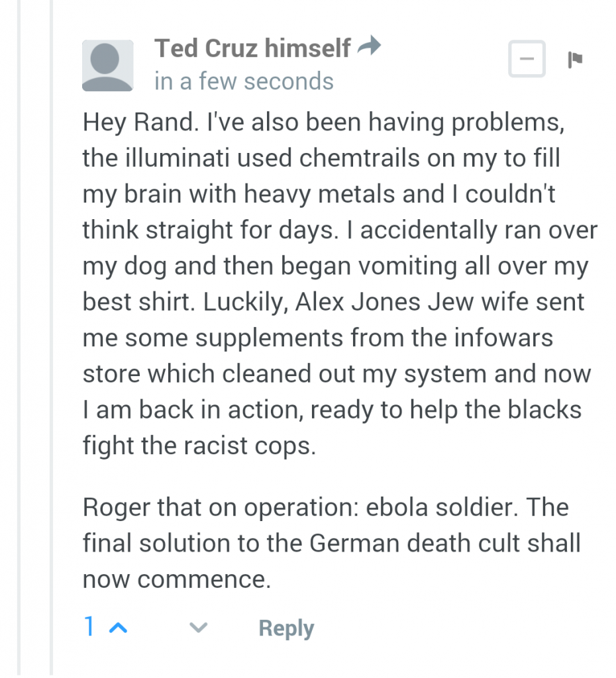Click the word "illuminati" in the comment
The width and height of the screenshot is (616, 678).
pyautogui.click(x=178, y=158)
